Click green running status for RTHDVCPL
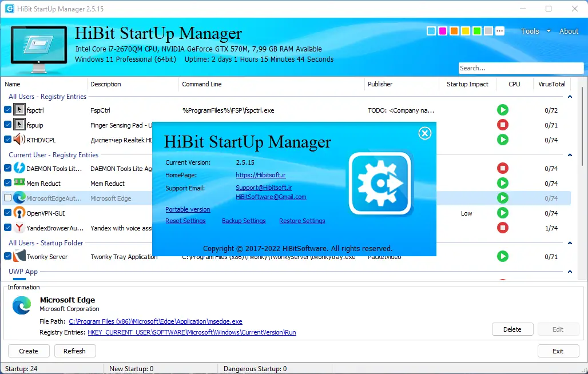 pyautogui.click(x=503, y=140)
